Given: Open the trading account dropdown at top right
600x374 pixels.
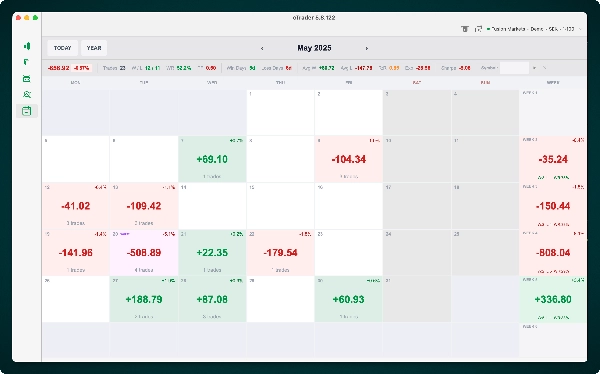Looking at the screenshot, I should click(535, 29).
